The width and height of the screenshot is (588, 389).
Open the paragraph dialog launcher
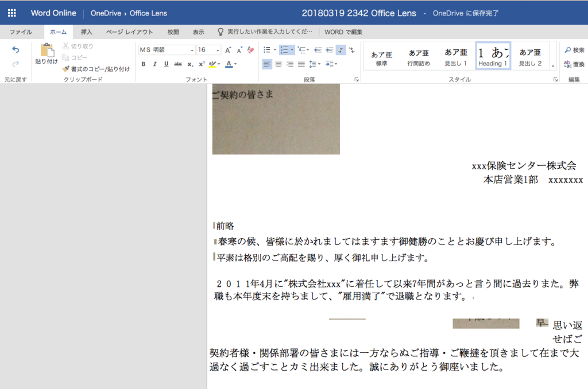click(356, 79)
